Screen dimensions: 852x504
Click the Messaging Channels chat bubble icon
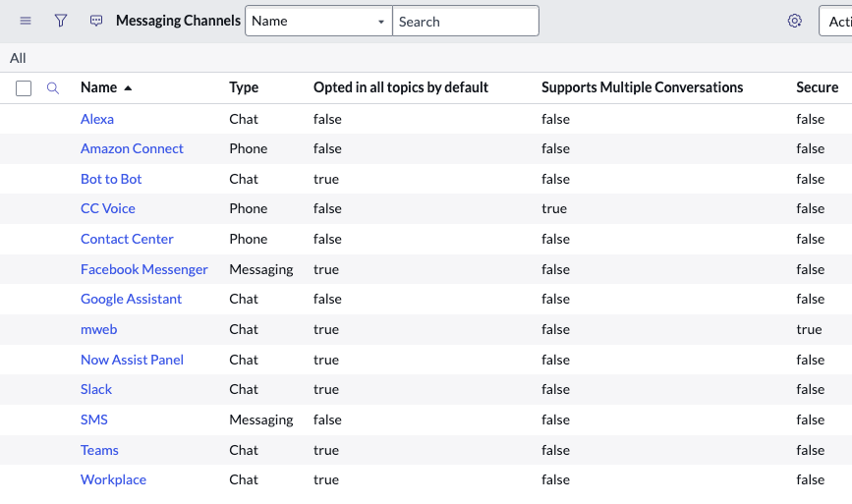coord(96,22)
